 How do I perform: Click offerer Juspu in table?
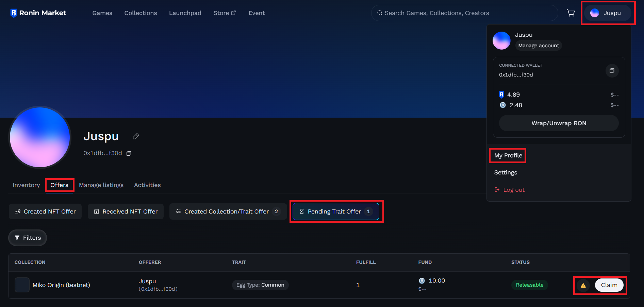point(147,281)
